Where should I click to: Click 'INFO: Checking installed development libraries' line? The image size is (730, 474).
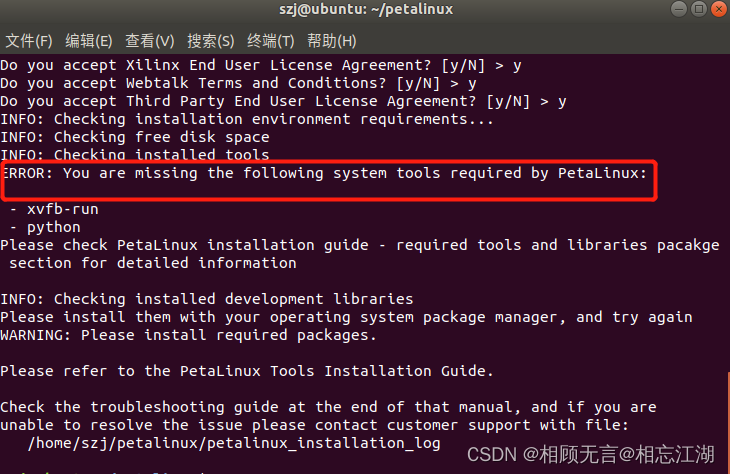pos(207,299)
